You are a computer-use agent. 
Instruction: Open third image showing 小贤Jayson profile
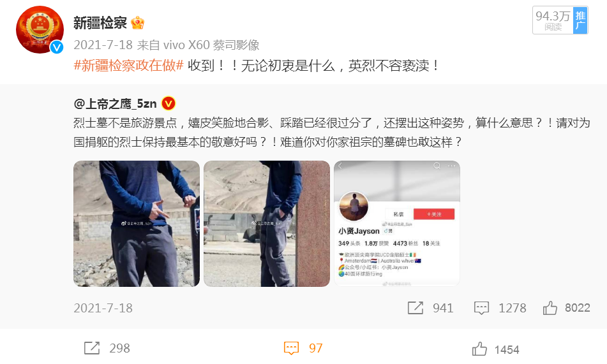(397, 224)
